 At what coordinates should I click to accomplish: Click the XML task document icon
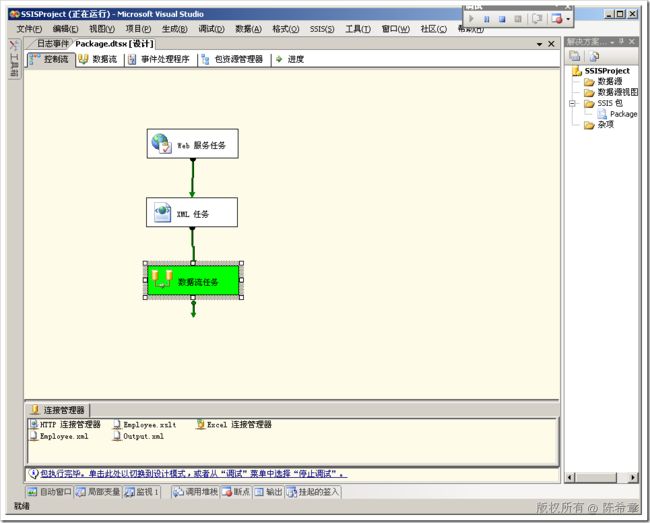pyautogui.click(x=162, y=212)
